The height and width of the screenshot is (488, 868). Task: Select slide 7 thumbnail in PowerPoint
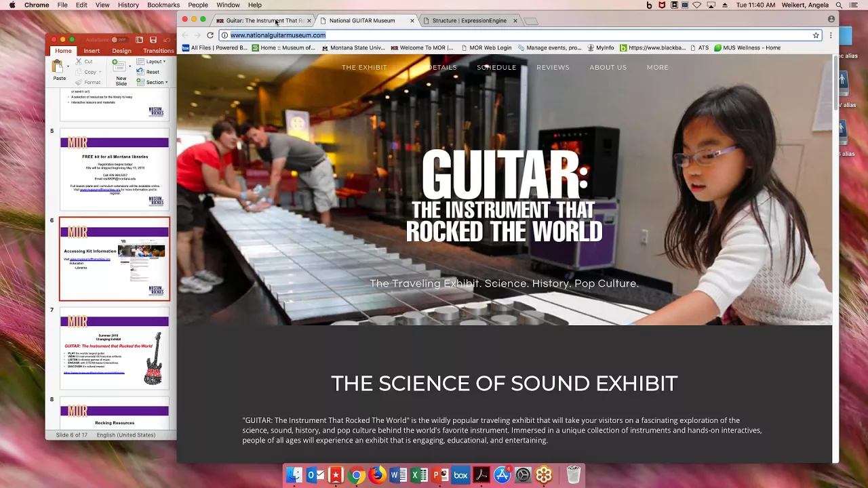tap(115, 348)
